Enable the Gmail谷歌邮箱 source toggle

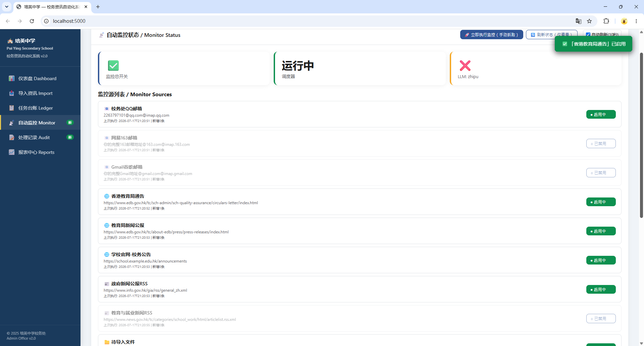click(601, 173)
